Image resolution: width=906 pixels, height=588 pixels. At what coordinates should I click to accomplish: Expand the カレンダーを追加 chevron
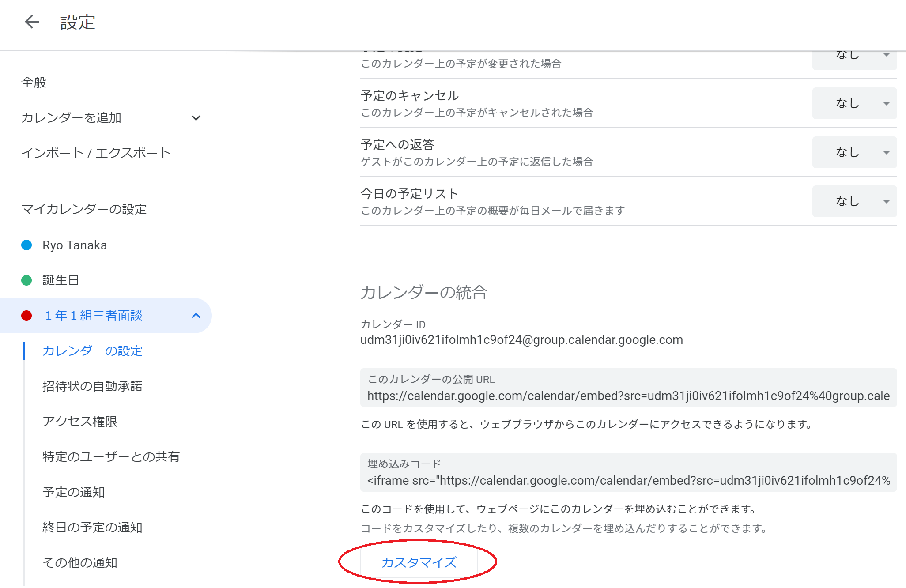pos(196,118)
